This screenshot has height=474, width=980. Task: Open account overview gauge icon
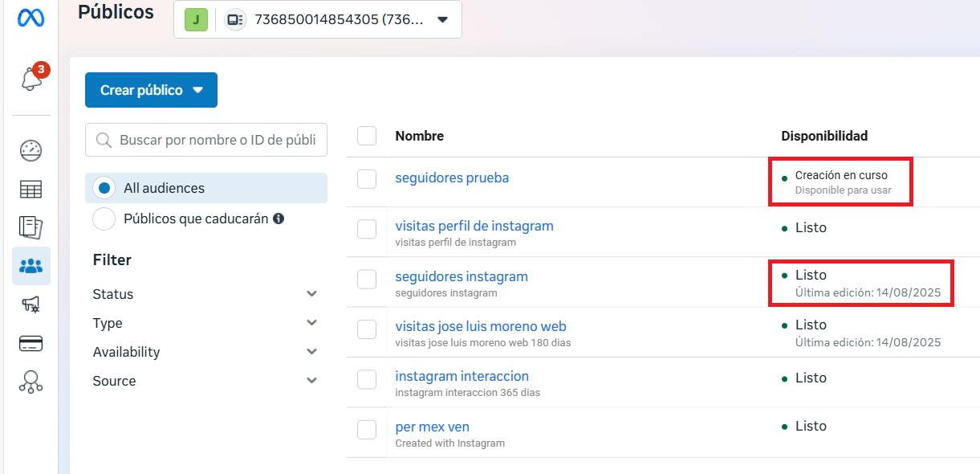(30, 150)
